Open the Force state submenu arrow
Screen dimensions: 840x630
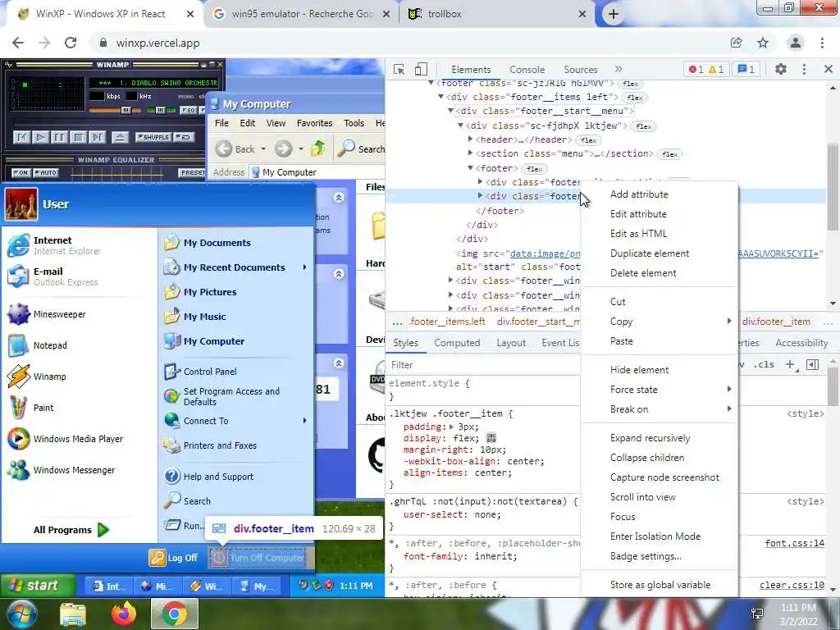pos(729,389)
